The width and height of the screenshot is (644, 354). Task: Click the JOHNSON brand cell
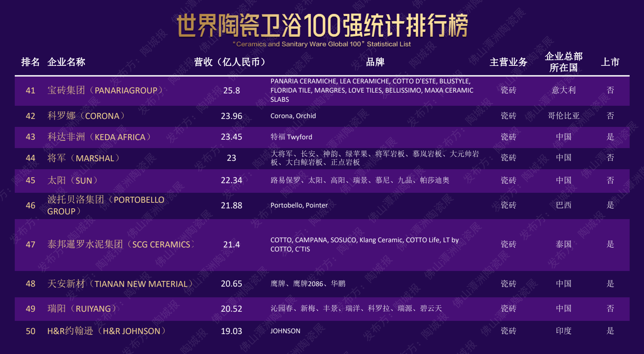(285, 331)
